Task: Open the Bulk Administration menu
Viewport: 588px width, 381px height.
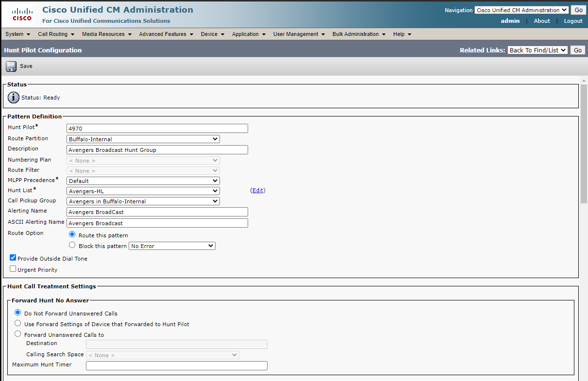Action: click(359, 34)
